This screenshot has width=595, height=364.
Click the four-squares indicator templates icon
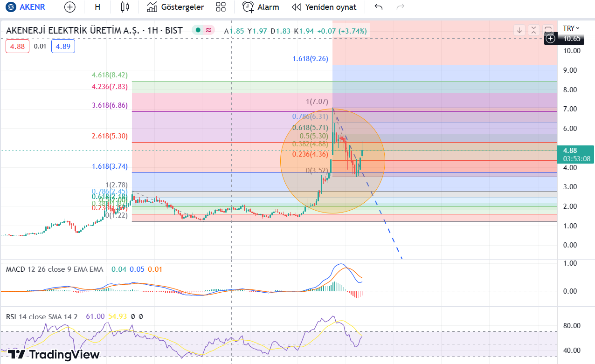pyautogui.click(x=221, y=7)
